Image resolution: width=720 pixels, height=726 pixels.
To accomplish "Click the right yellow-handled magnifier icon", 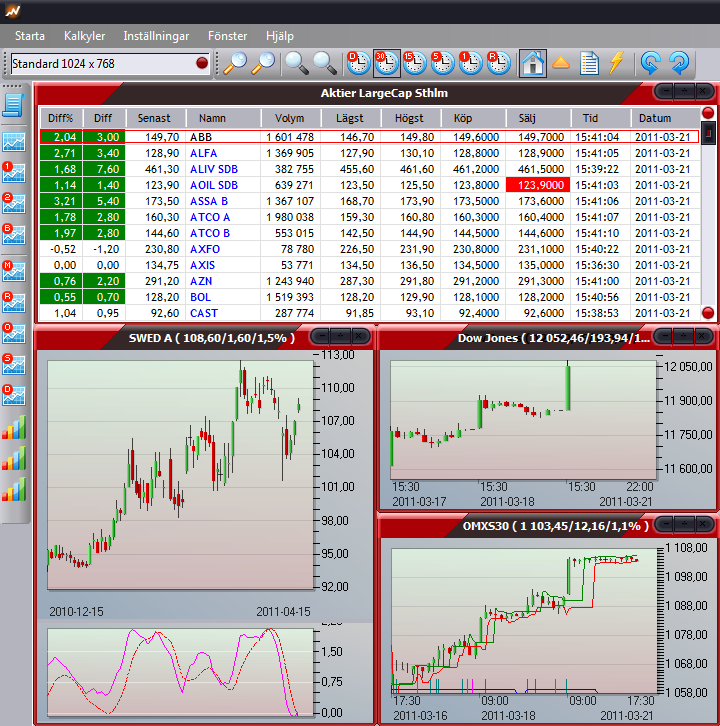I will pyautogui.click(x=263, y=63).
